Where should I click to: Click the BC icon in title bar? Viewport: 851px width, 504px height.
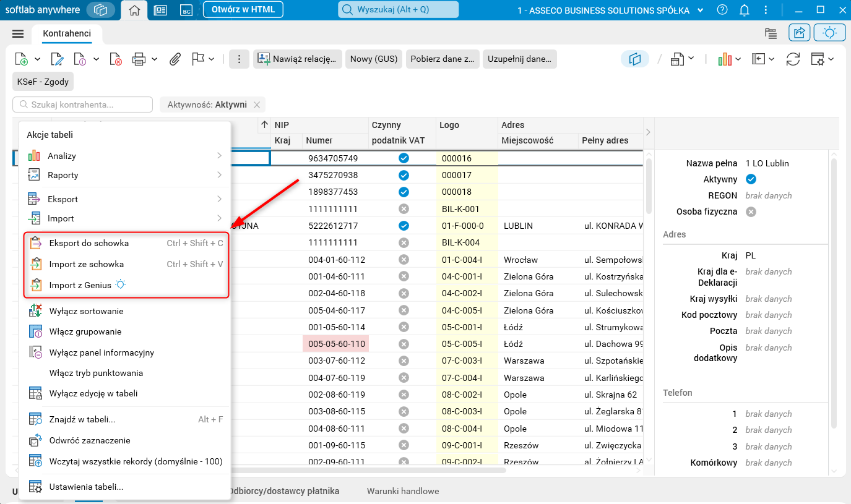pyautogui.click(x=186, y=10)
